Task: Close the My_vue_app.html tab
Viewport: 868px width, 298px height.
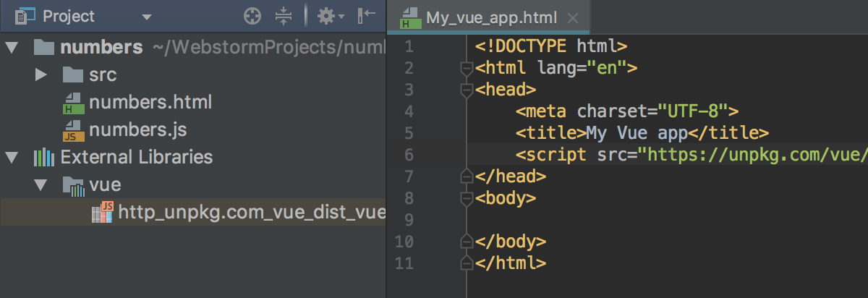Action: coord(571,17)
